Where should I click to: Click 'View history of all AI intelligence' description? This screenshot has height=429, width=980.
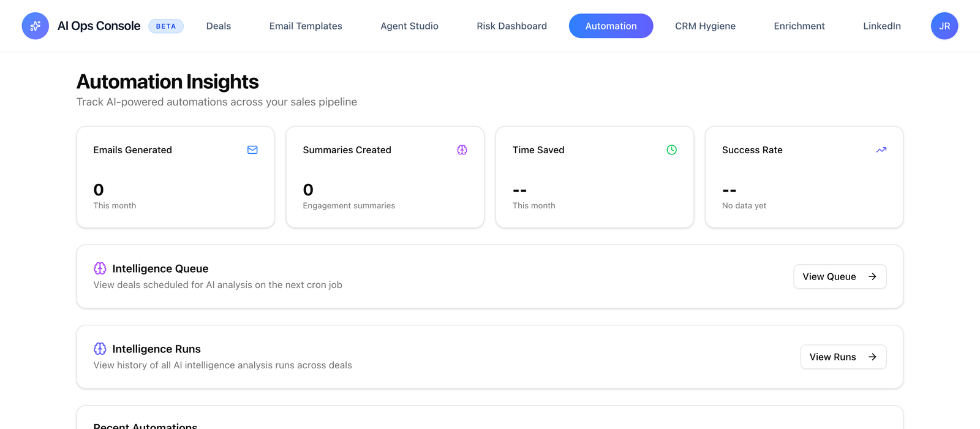pyautogui.click(x=222, y=365)
